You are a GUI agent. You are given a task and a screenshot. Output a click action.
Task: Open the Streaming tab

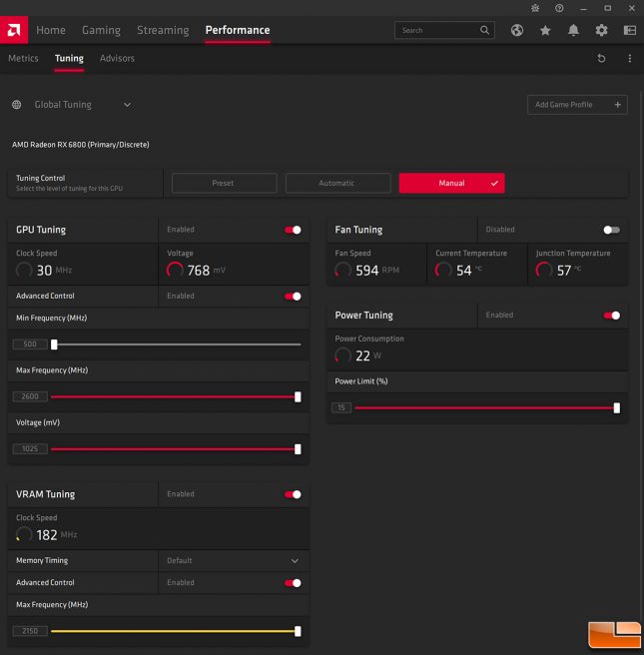(x=163, y=30)
